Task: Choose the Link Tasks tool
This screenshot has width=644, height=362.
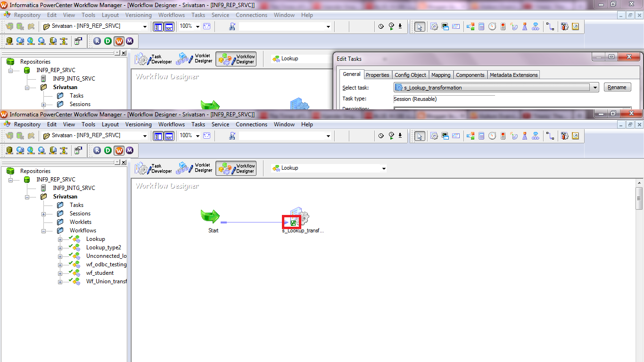Action: pyautogui.click(x=550, y=136)
